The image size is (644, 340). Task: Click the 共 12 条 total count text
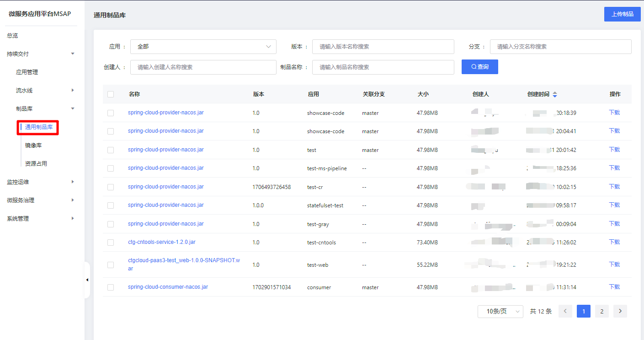click(541, 311)
